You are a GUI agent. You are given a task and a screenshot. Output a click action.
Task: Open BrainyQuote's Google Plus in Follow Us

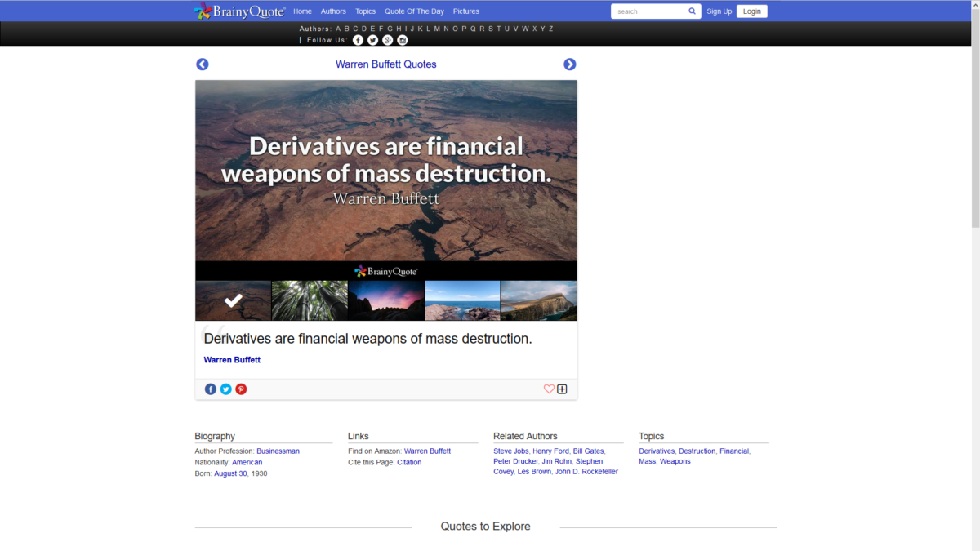(x=388, y=40)
